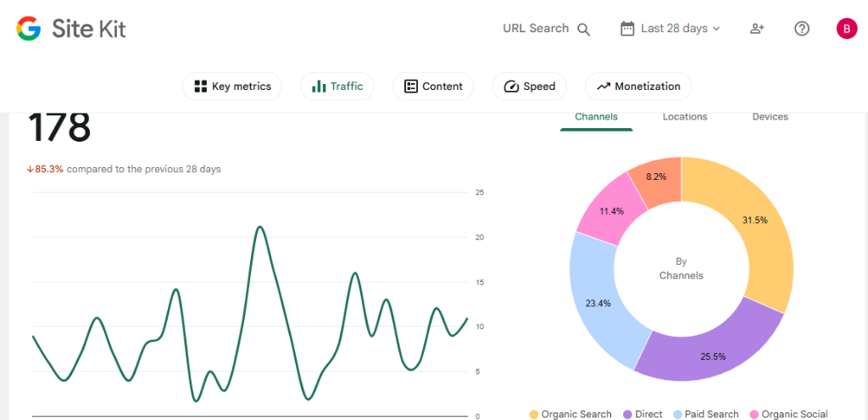
Task: Click the 85.3% change value
Action: tap(49, 170)
